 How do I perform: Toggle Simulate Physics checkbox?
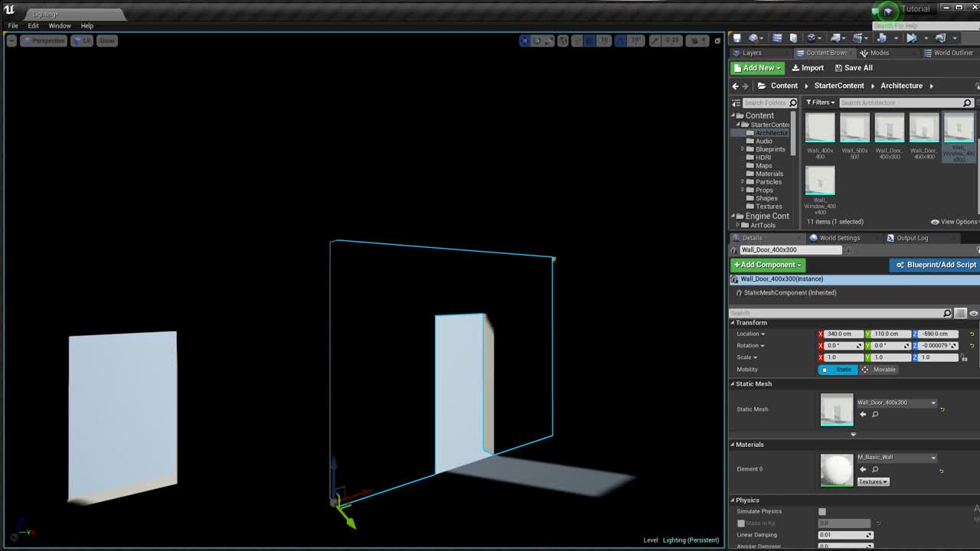pyautogui.click(x=822, y=511)
